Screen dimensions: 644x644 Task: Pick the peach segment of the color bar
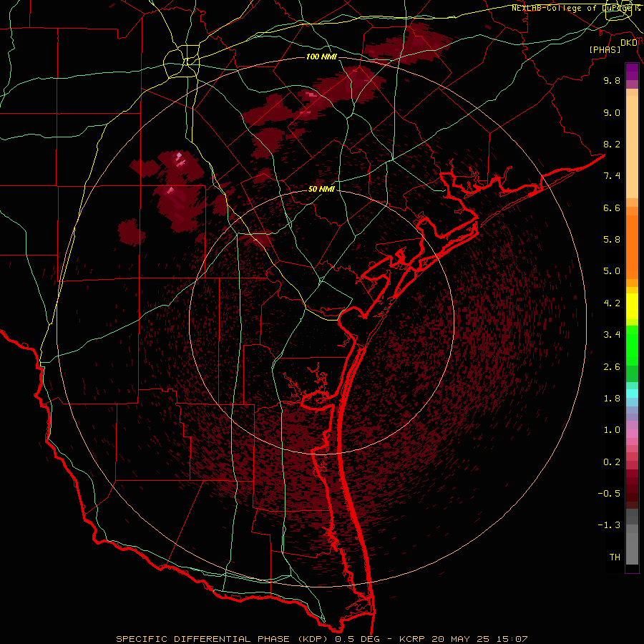click(632, 147)
